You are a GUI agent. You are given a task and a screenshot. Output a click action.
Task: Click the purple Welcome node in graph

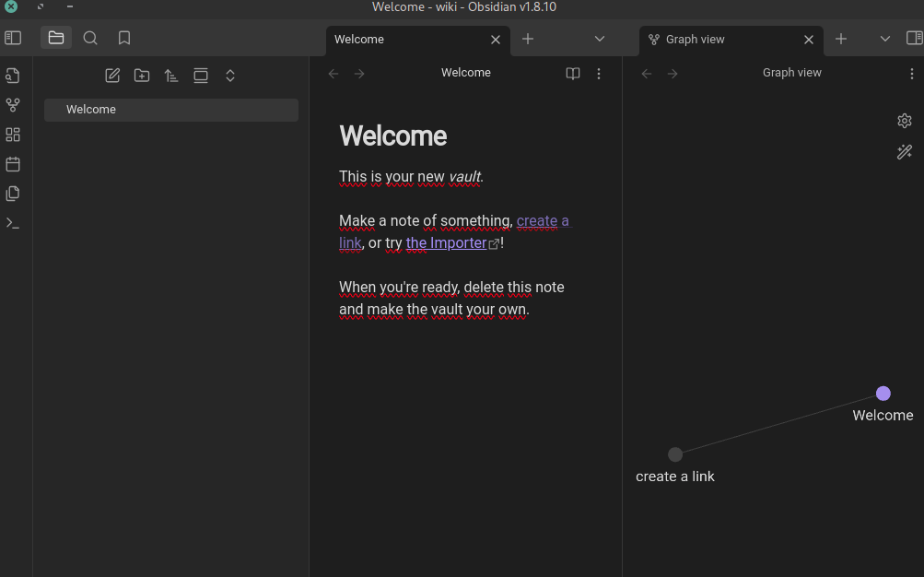coord(883,394)
